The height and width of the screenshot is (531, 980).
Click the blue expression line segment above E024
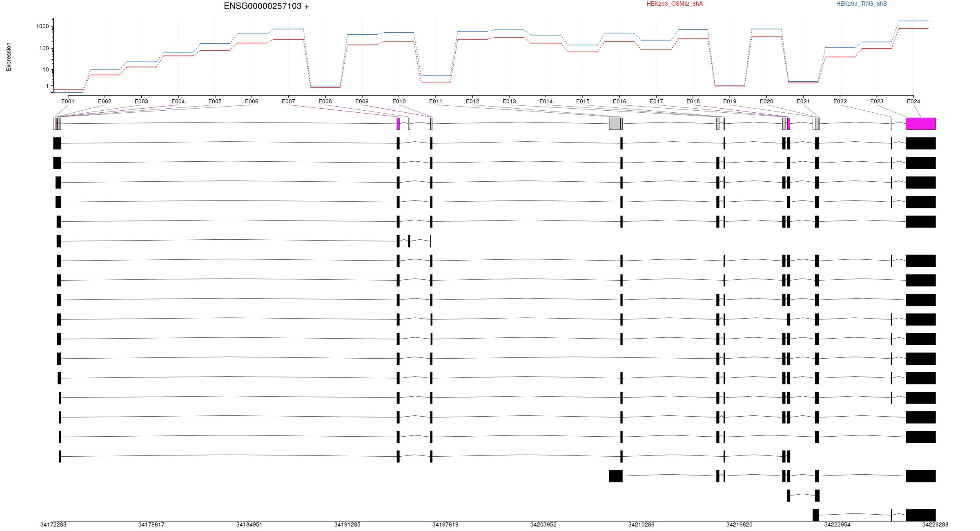pyautogui.click(x=913, y=21)
